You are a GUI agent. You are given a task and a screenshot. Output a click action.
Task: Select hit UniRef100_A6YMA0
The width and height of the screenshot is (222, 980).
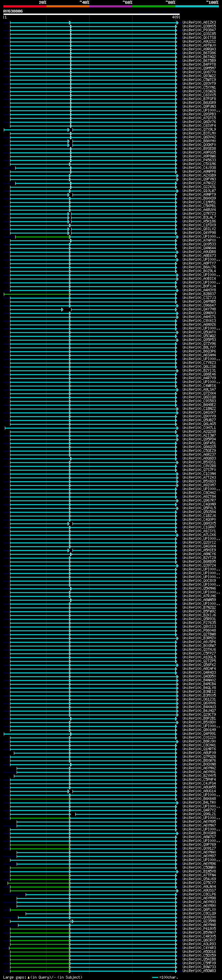[x=199, y=852]
